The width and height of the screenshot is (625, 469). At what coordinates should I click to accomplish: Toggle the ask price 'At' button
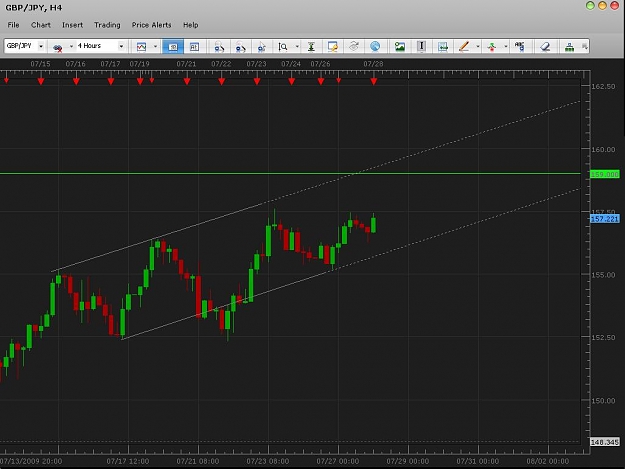(x=194, y=47)
